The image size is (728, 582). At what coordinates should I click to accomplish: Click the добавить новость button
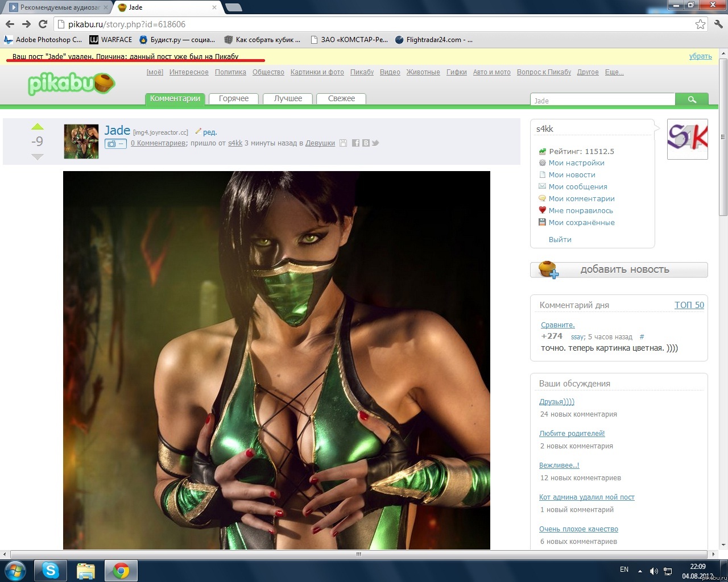[x=619, y=269]
